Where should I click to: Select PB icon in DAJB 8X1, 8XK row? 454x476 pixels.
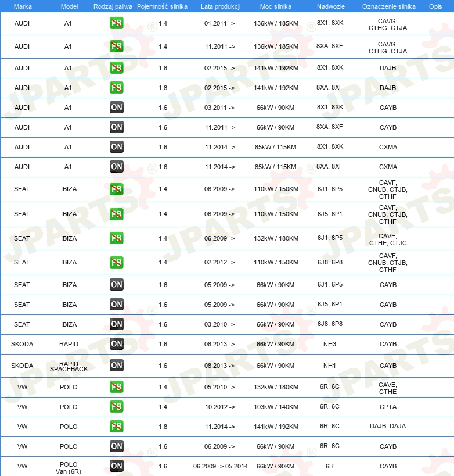pos(117,67)
